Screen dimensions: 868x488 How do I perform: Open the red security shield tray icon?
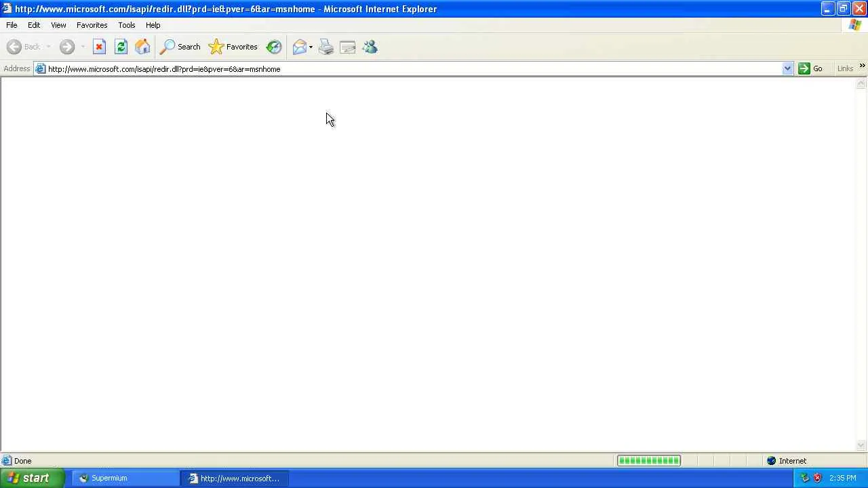817,478
